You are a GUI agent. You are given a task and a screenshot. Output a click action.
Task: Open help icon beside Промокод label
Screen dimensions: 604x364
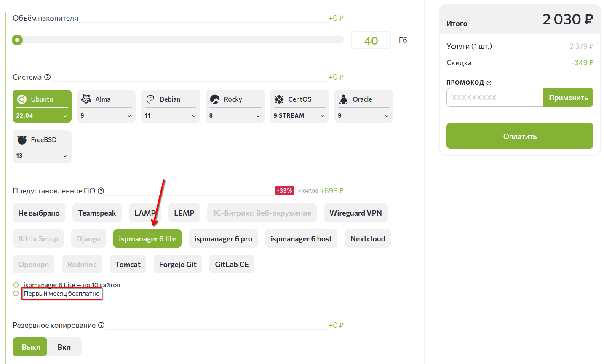489,83
